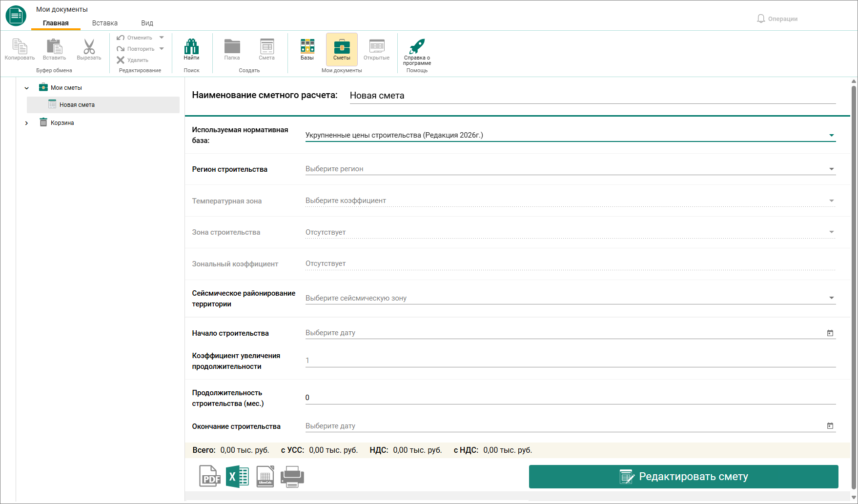Switch to the Вставка ribbon tab
The image size is (858, 504).
tap(105, 23)
